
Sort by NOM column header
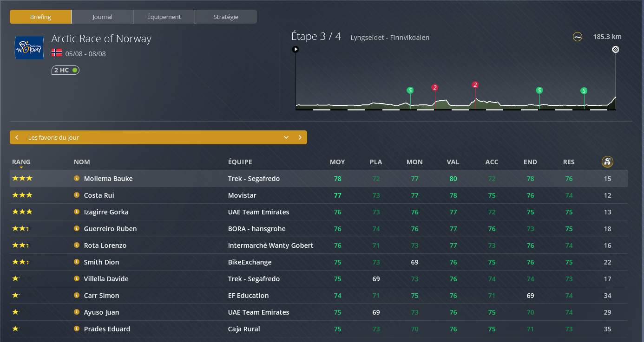[82, 162]
